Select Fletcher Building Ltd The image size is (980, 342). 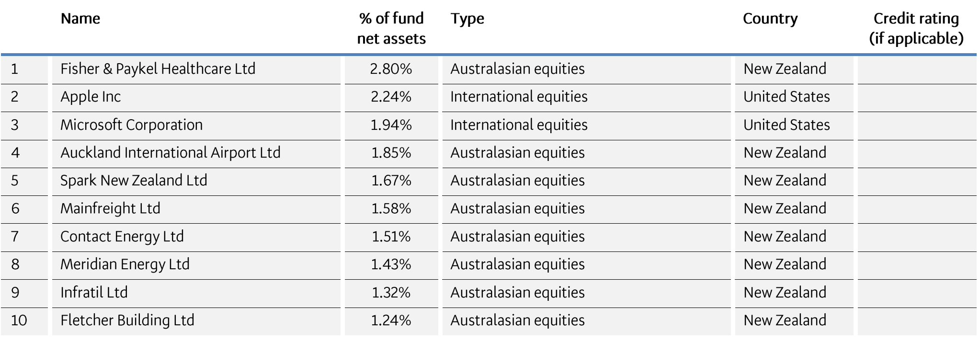coord(127,320)
